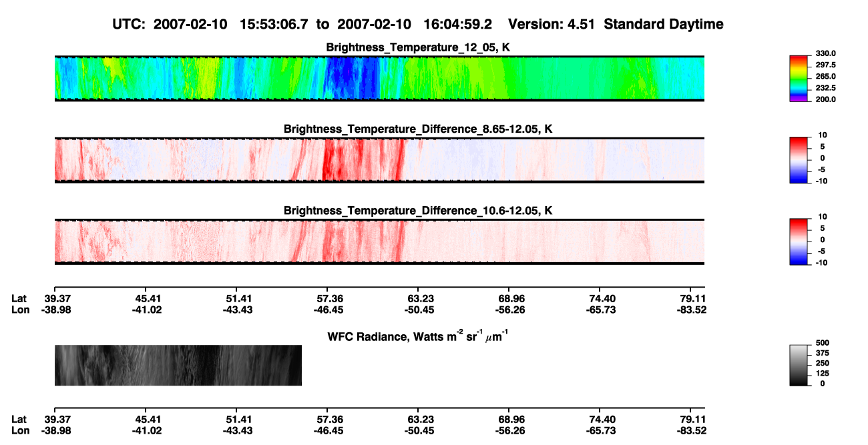The image size is (868, 445).
Task: Select the 'Brightness_Temperature_Difference_10.6-12.05, K' title
Action: (418, 211)
